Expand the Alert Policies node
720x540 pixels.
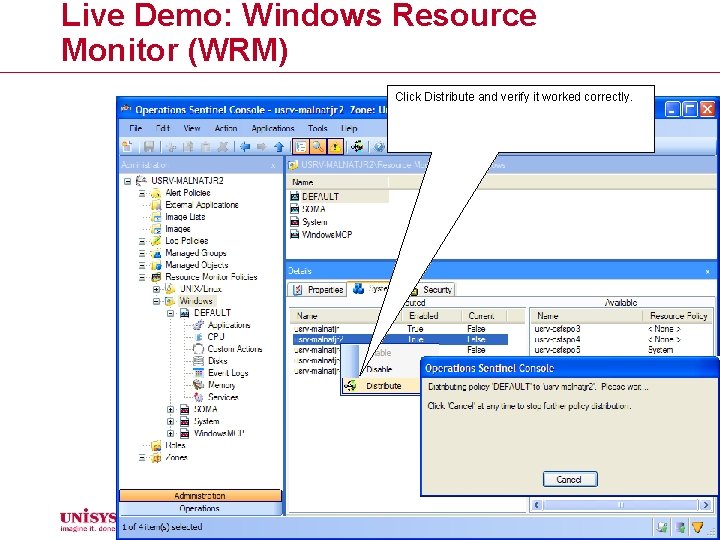(142, 193)
